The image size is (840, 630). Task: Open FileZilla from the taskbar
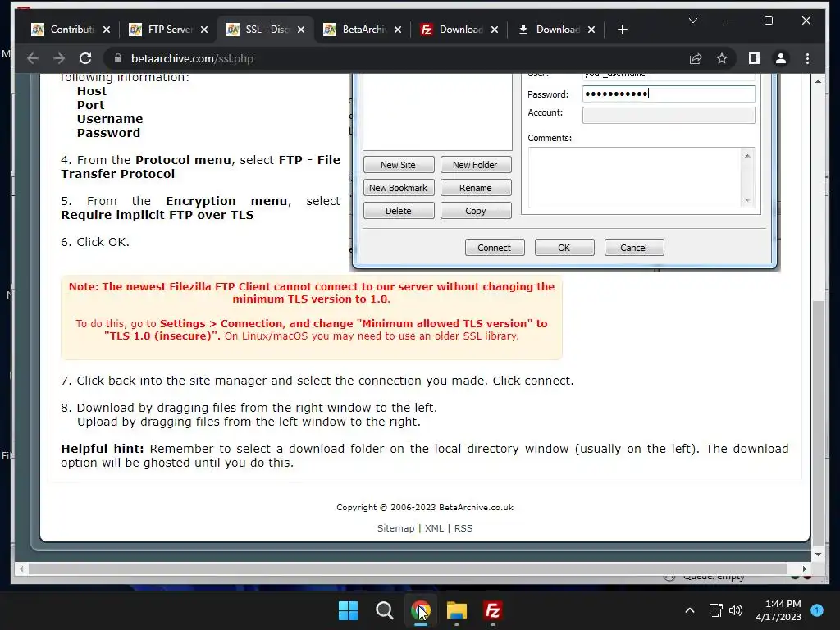click(493, 610)
